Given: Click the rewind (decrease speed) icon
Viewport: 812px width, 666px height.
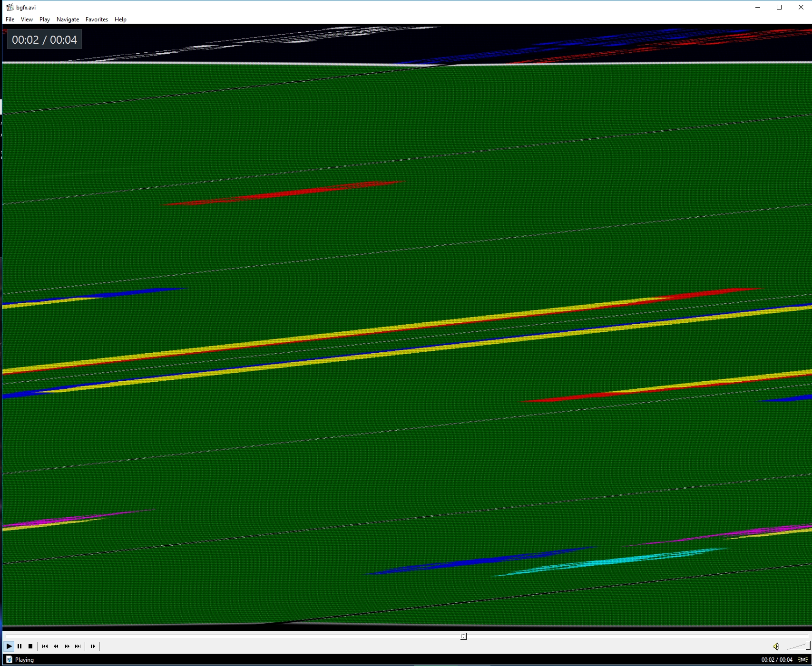Looking at the screenshot, I should [56, 646].
